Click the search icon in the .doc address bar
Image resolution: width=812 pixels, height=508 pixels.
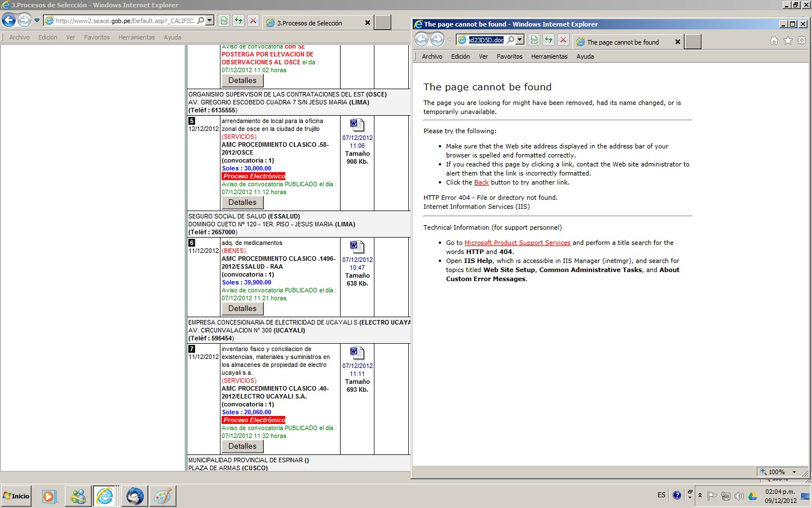pos(511,40)
